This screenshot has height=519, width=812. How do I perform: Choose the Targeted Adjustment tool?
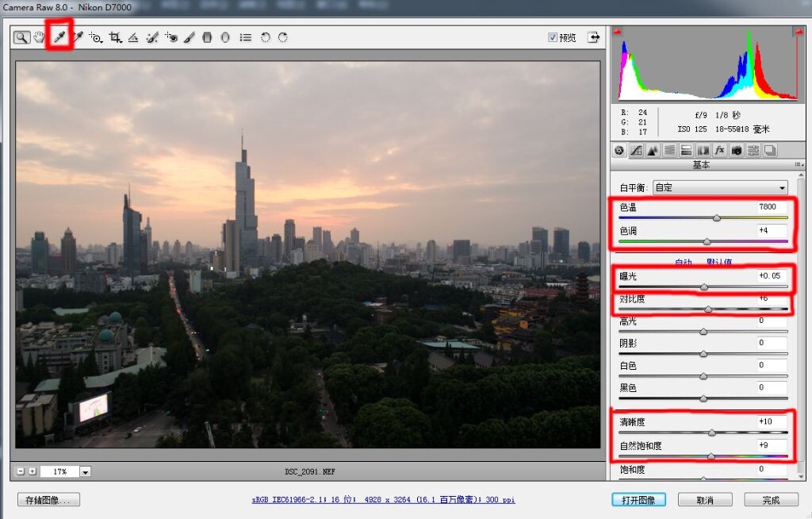coord(96,37)
